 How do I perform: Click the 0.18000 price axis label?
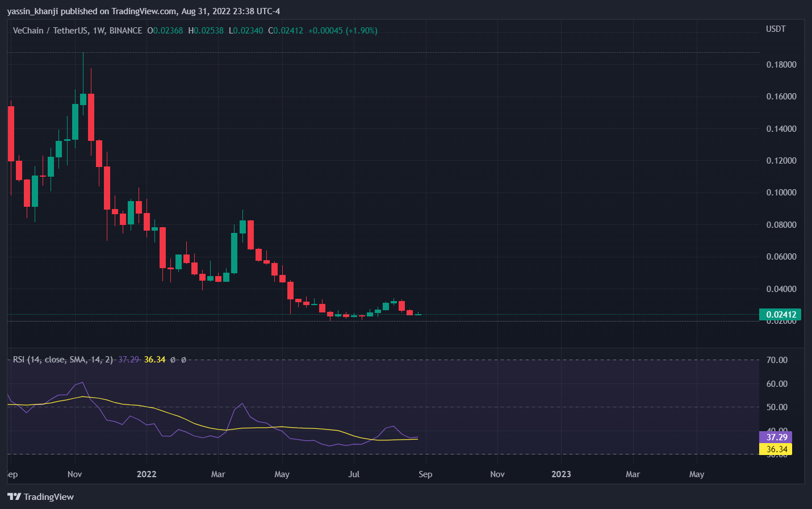pyautogui.click(x=781, y=65)
